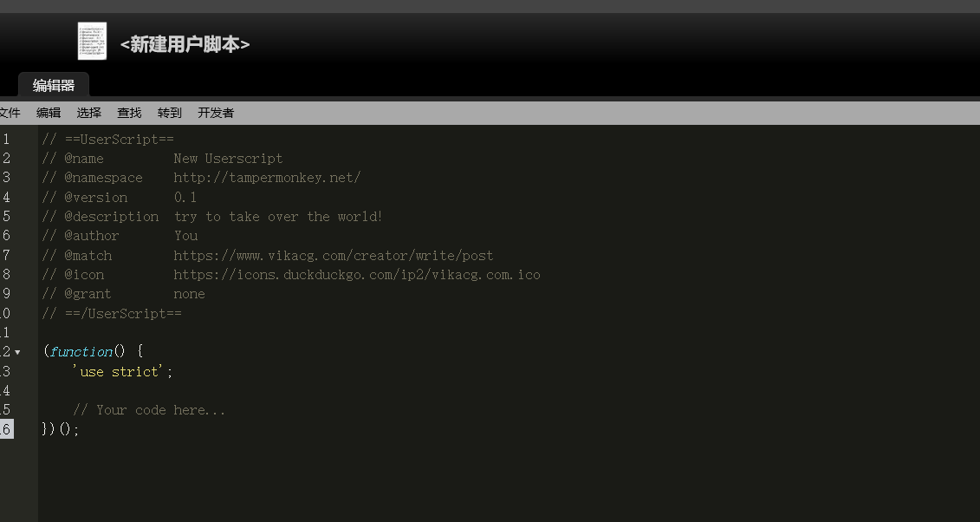Click the "Your code here..." comment line

(149, 410)
